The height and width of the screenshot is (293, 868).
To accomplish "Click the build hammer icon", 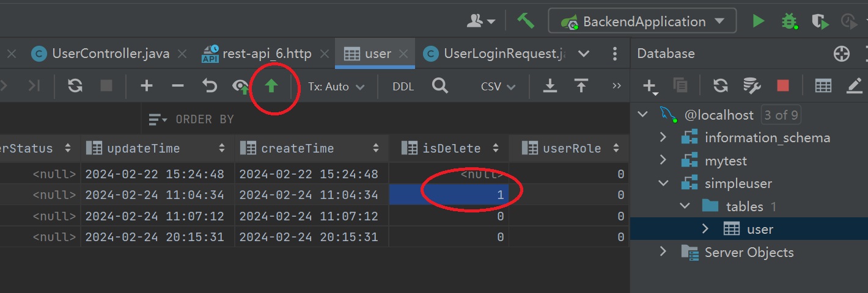I will pos(525,21).
